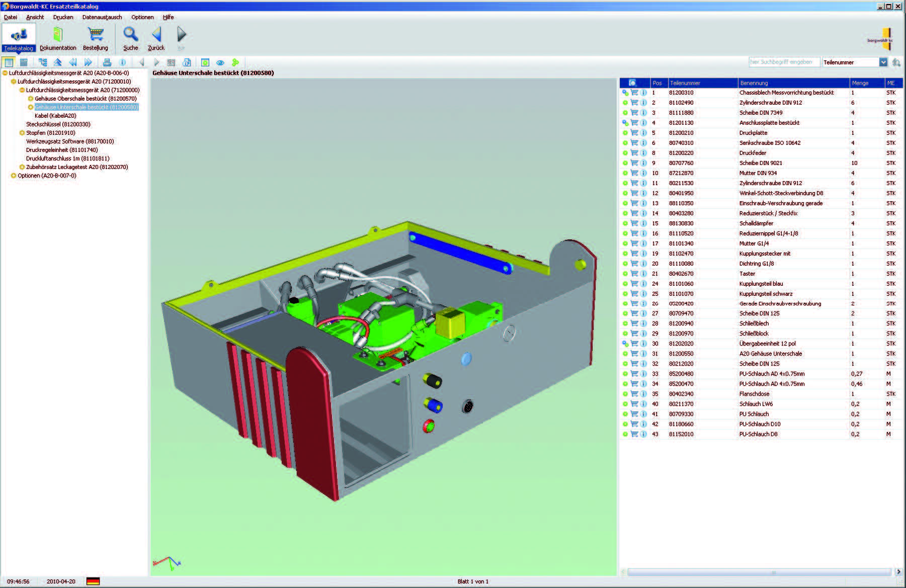906x588 pixels.
Task: Select Druckregeleinheit (81101740) in tree
Action: 62,150
